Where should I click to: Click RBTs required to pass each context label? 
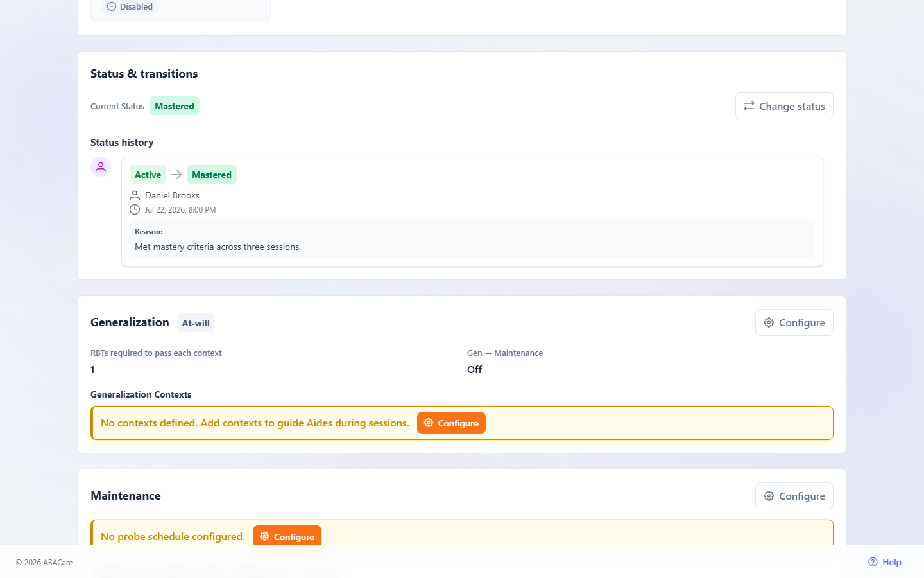click(156, 353)
